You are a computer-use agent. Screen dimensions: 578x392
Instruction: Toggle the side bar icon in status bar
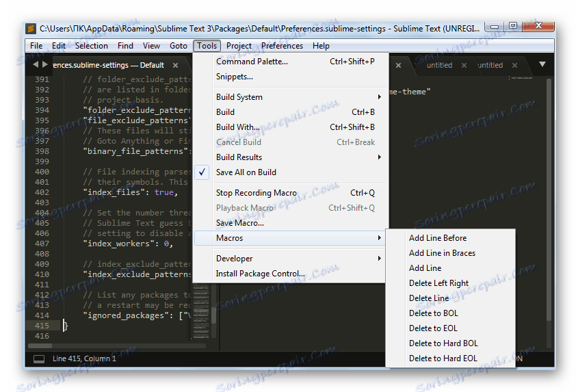pyautogui.click(x=39, y=358)
